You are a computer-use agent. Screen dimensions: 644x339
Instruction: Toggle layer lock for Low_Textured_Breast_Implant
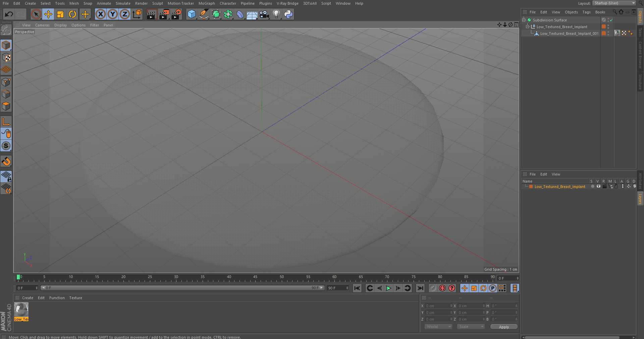click(616, 187)
